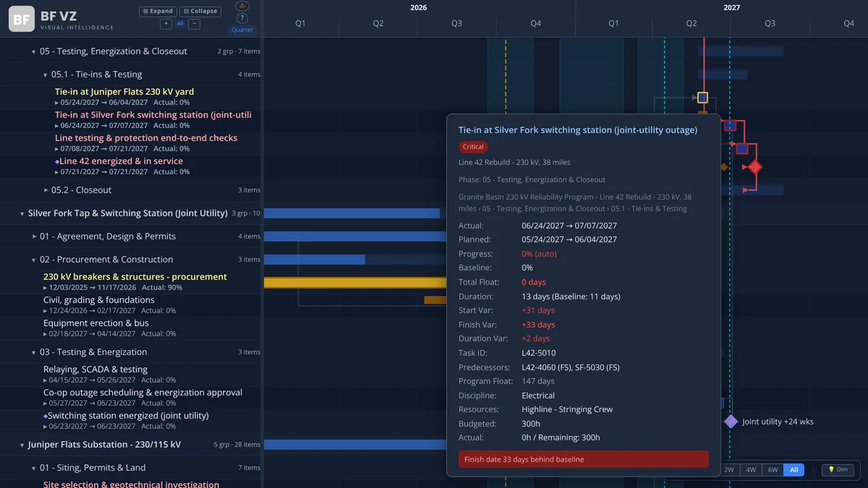Screen dimensions: 868x488
Task: Select the 230 kV breakers & structures - procurement task
Action: 135,277
